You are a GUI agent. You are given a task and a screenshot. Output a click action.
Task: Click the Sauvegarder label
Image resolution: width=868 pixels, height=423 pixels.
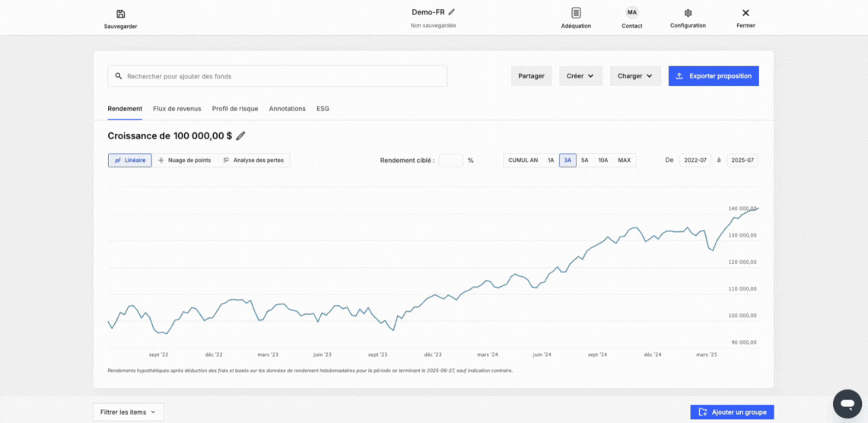pos(121,26)
